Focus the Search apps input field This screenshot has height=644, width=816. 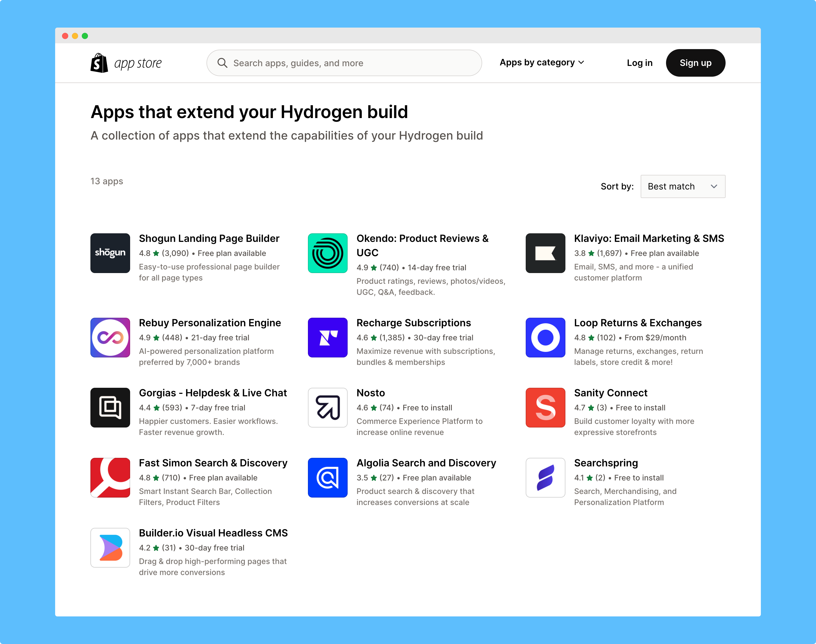pos(344,63)
